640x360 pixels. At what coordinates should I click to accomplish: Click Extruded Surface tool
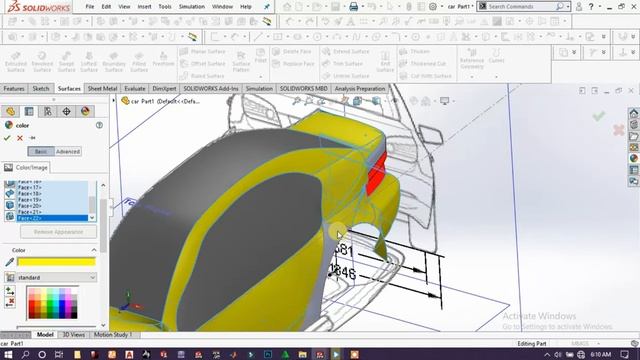point(16,62)
